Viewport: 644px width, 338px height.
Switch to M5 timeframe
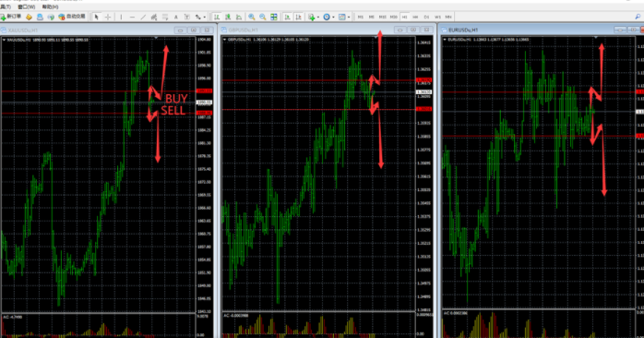coord(371,17)
